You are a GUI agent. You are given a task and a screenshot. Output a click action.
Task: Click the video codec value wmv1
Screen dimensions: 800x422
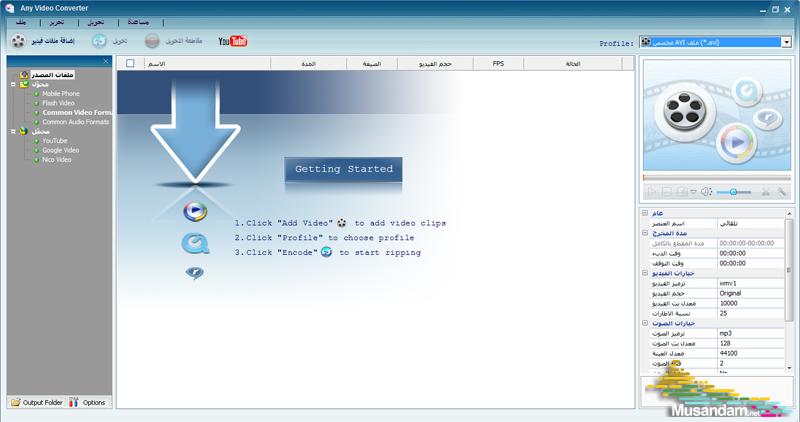point(728,283)
